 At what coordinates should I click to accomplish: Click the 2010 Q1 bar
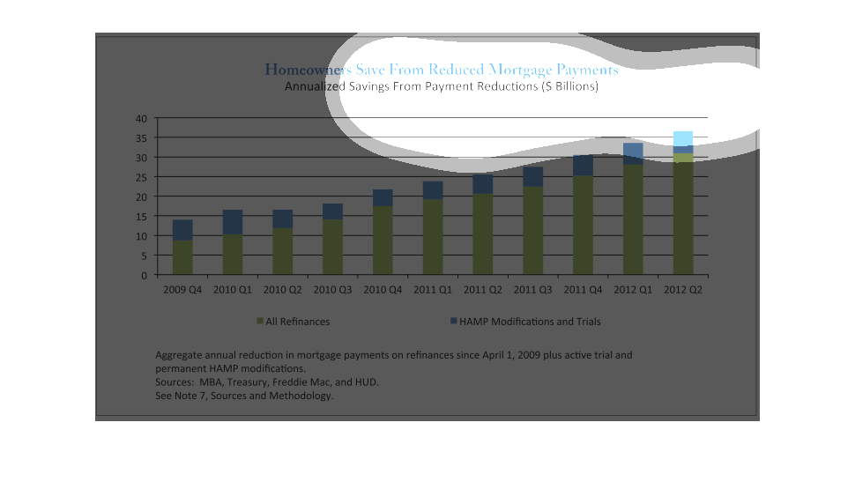pos(233,242)
